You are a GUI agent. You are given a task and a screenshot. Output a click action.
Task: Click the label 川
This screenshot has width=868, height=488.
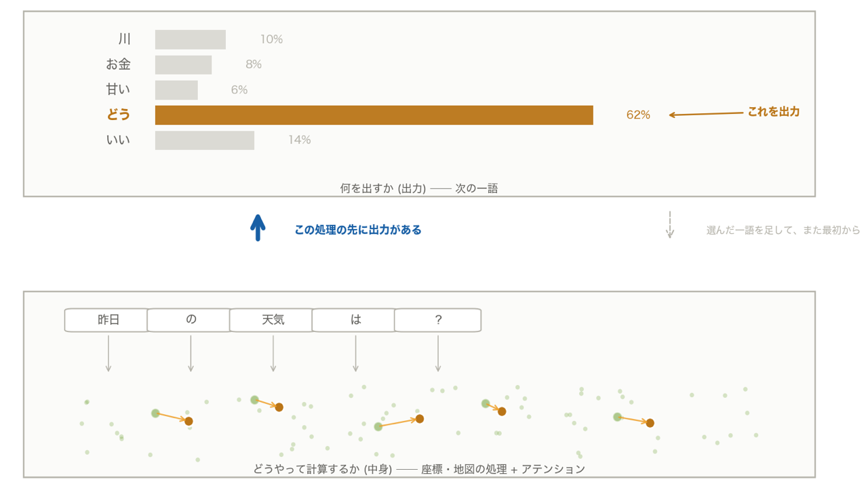tap(124, 39)
